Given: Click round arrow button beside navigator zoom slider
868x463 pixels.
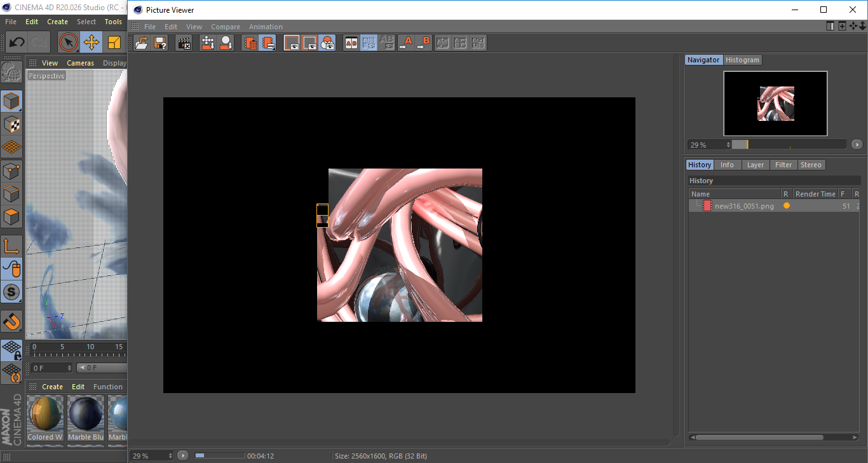Looking at the screenshot, I should click(857, 144).
